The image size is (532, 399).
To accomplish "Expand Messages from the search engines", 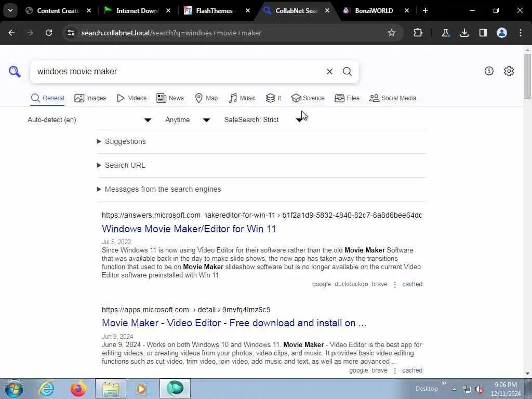I will coord(159,189).
